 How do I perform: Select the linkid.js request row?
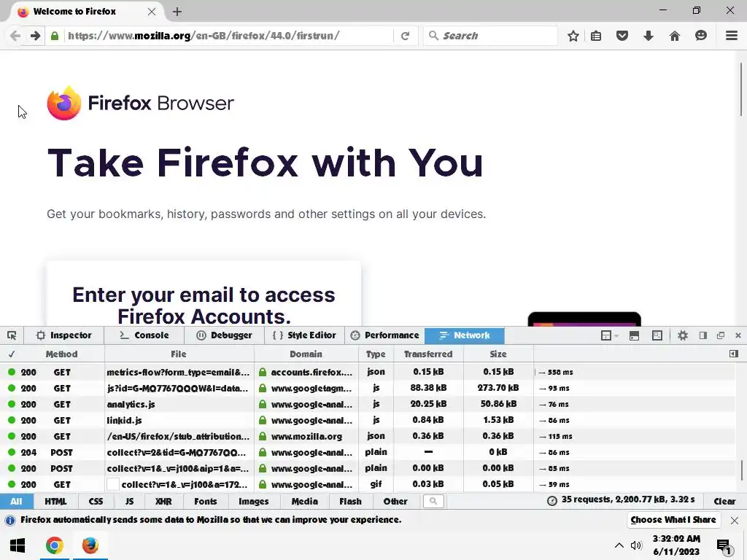pyautogui.click(x=368, y=421)
